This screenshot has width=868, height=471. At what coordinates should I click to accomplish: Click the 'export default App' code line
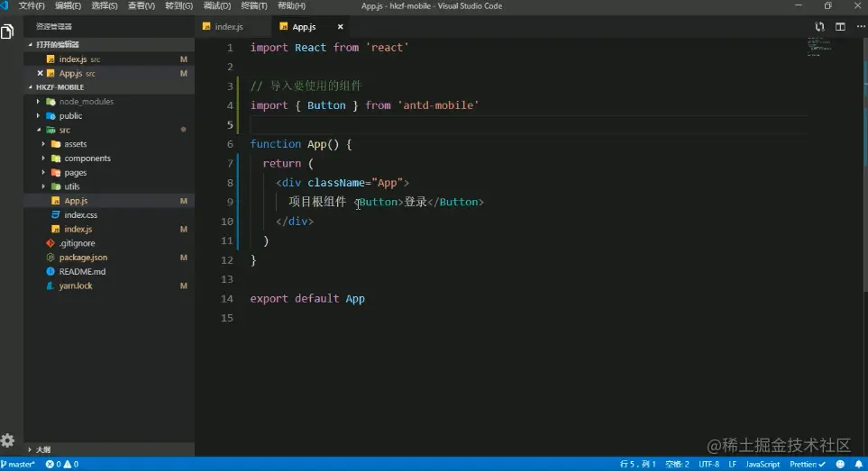click(307, 298)
